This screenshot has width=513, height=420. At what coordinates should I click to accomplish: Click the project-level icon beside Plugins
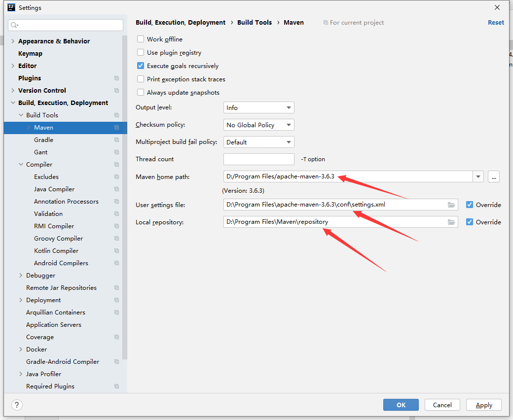point(116,78)
